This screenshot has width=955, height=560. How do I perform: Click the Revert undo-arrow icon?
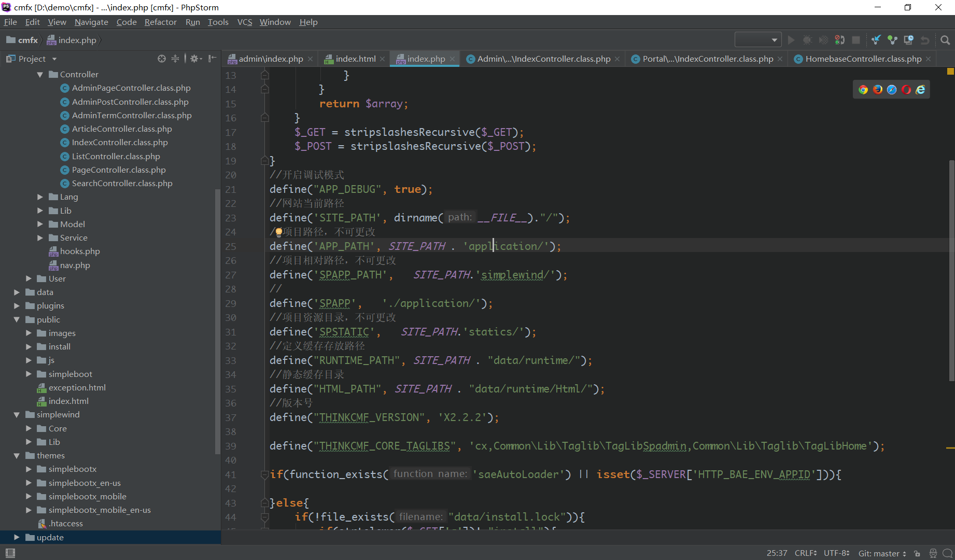click(925, 40)
